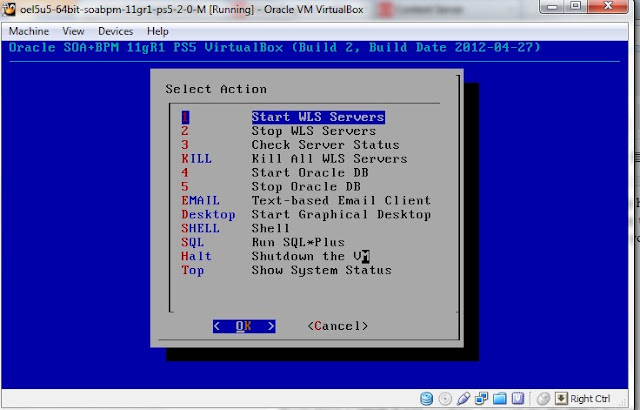Open the View menu

pos(73,31)
